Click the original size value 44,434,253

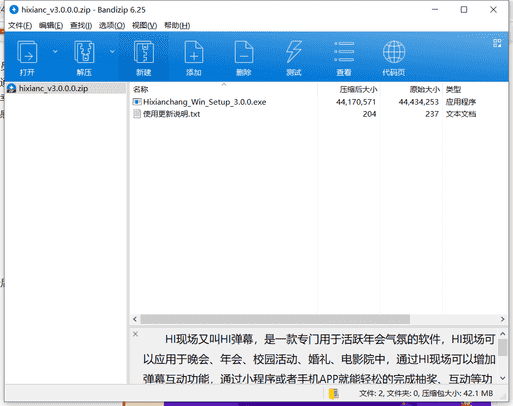point(418,102)
